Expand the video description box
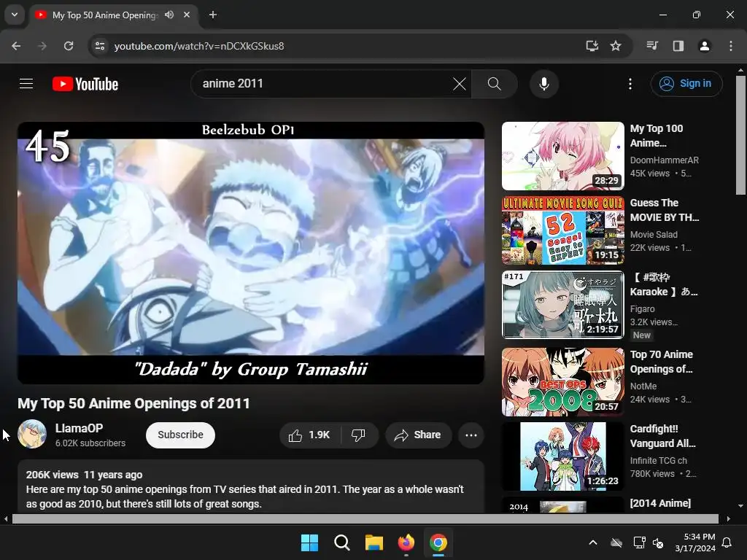Viewport: 747px width, 560px height. coord(251,486)
